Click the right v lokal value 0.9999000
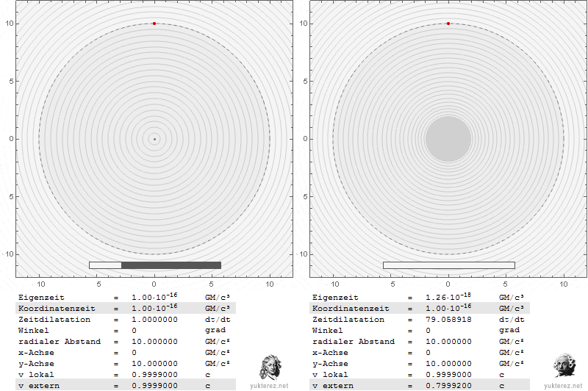 (x=450, y=375)
